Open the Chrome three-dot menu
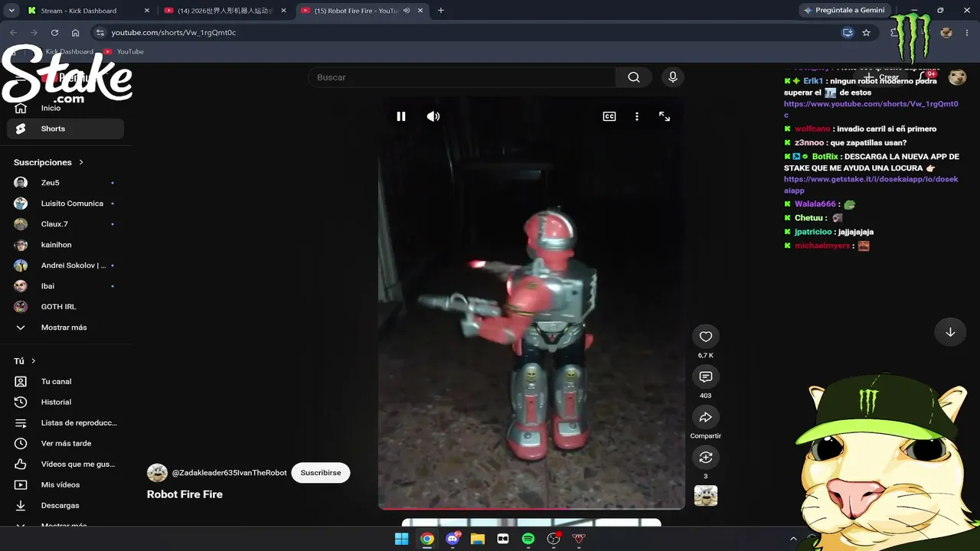This screenshot has width=980, height=551. click(x=967, y=33)
